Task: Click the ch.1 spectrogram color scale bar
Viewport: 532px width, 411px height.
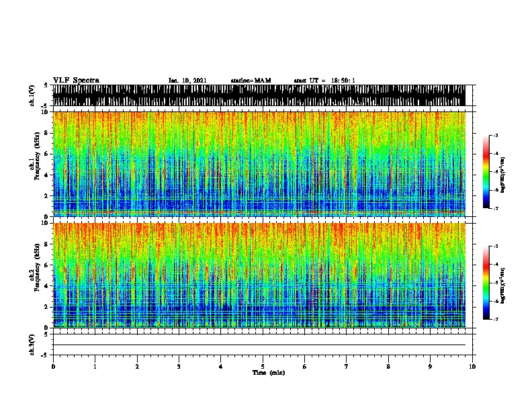Action: pos(486,172)
